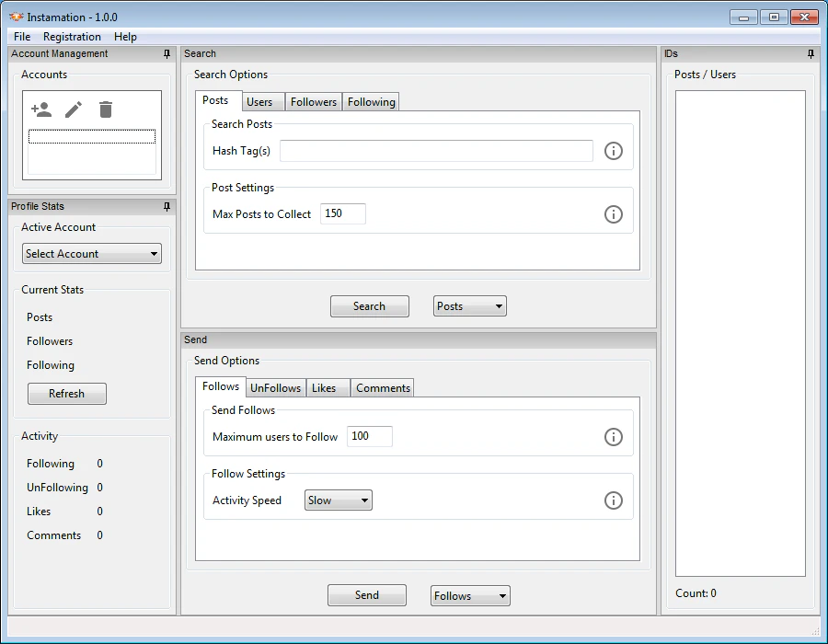The height and width of the screenshot is (644, 828).
Task: Click the Activity Speed info icon
Action: click(x=613, y=500)
